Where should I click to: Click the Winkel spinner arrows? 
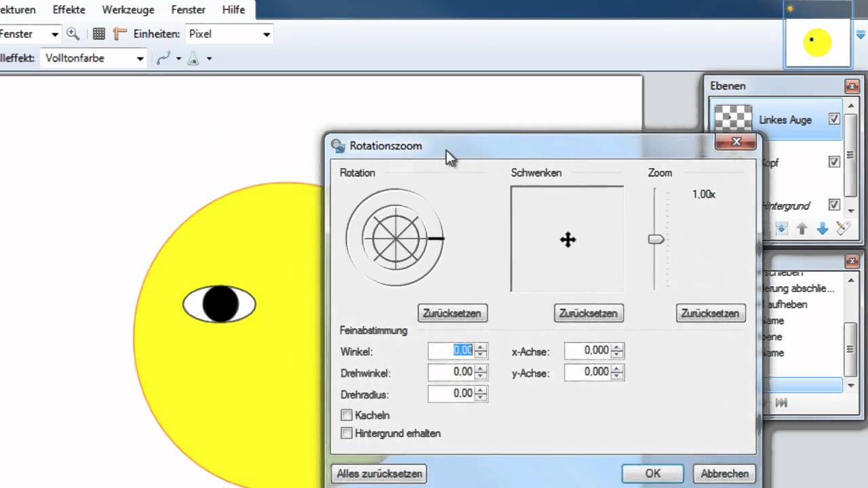coord(481,350)
